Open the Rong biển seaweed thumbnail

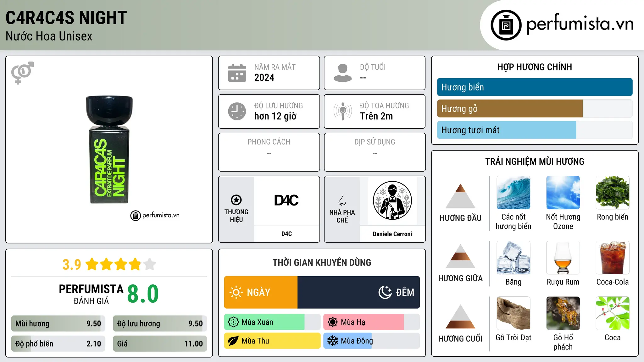(x=613, y=193)
